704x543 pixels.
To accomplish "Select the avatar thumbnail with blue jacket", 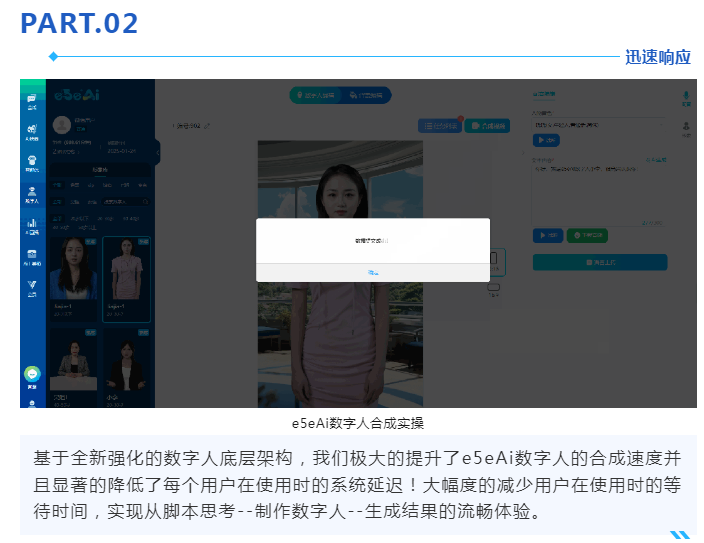I will 74,268.
